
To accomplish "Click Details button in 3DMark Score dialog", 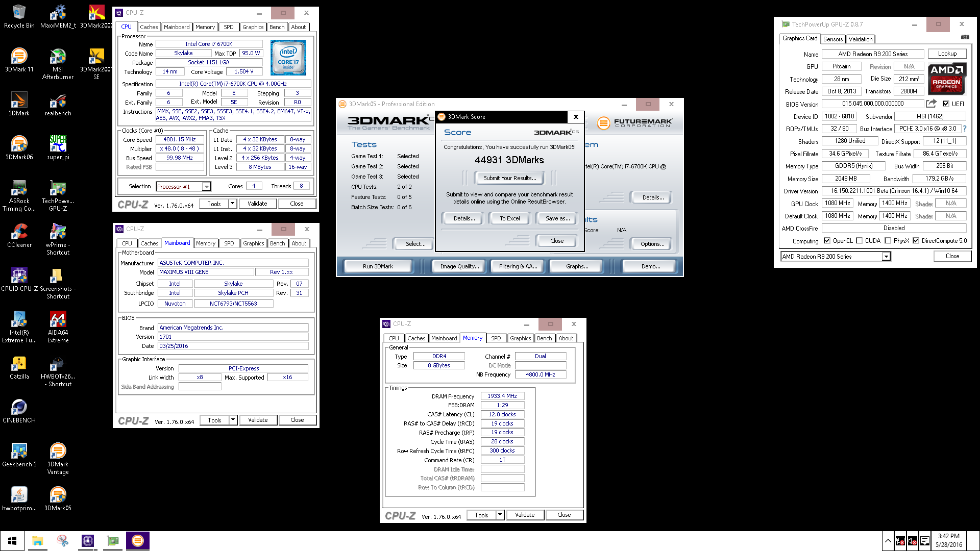I will tap(464, 218).
